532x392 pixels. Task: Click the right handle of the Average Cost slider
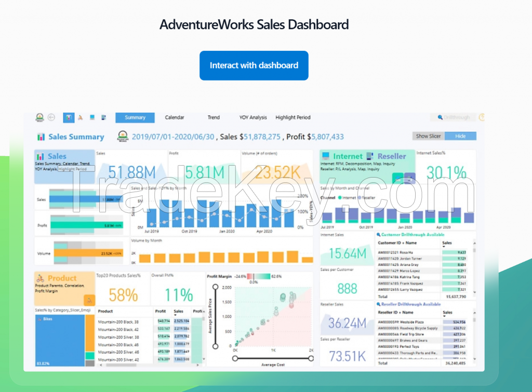click(311, 358)
